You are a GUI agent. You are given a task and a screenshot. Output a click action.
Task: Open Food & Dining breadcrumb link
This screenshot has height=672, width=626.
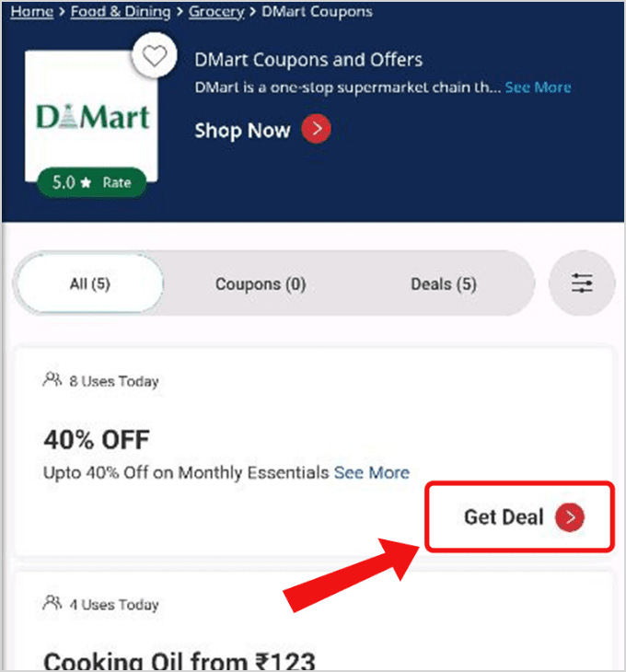pos(121,12)
